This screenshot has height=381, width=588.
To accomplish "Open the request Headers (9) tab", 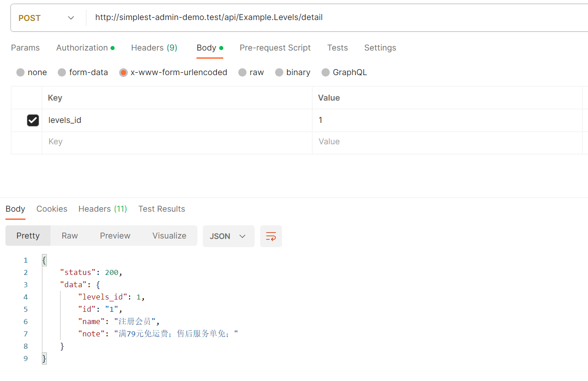I will 154,48.
